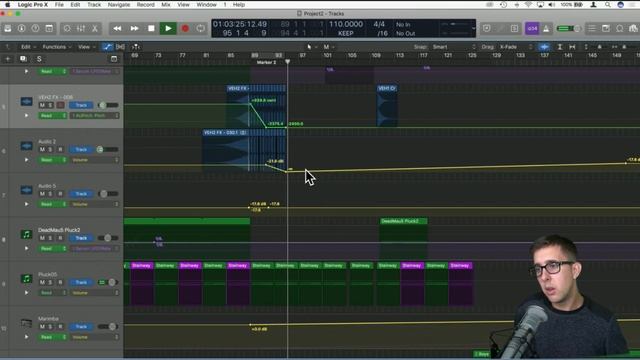Open the Inspector info icon
Viewport: 640px width, 360px height.
(x=22, y=29)
